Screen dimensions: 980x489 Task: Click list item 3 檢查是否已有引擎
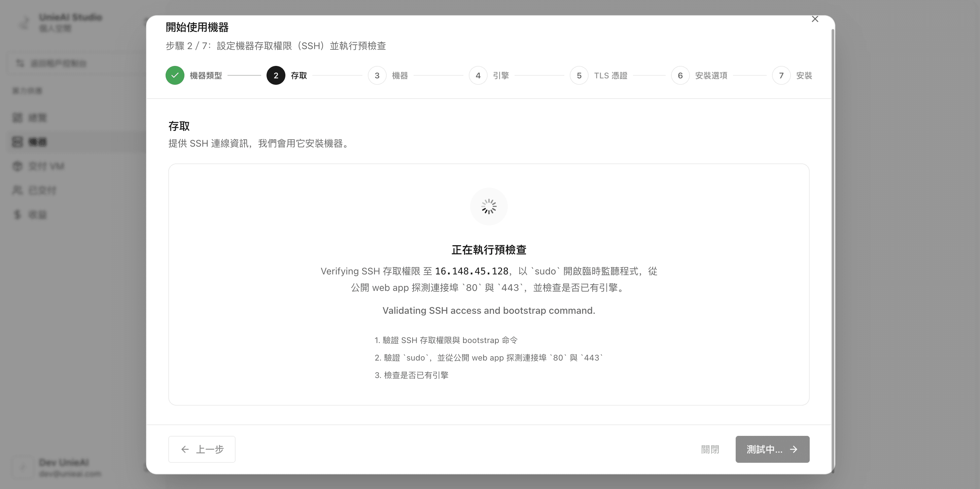pos(412,375)
